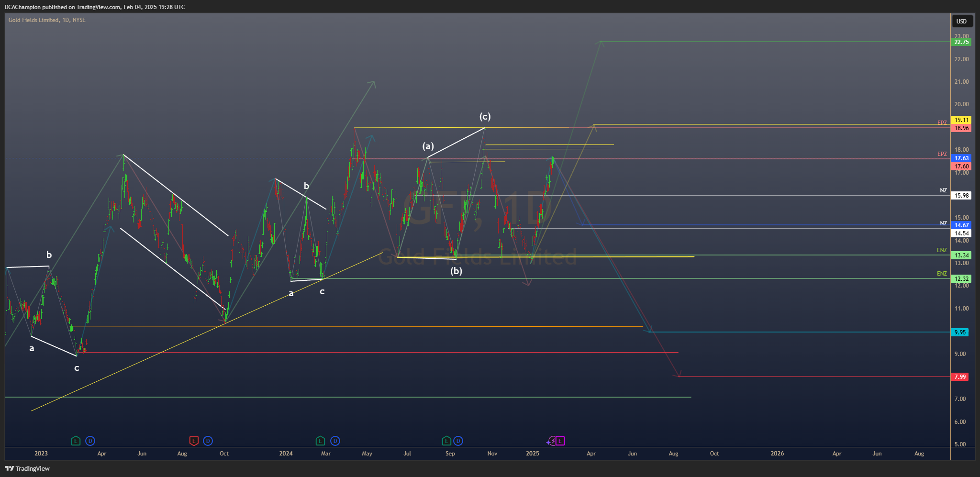Click the ENZ label beside 12.32

coord(942,274)
